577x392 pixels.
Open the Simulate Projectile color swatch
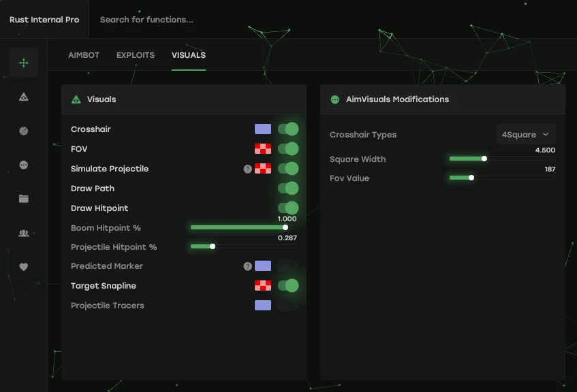tap(263, 168)
